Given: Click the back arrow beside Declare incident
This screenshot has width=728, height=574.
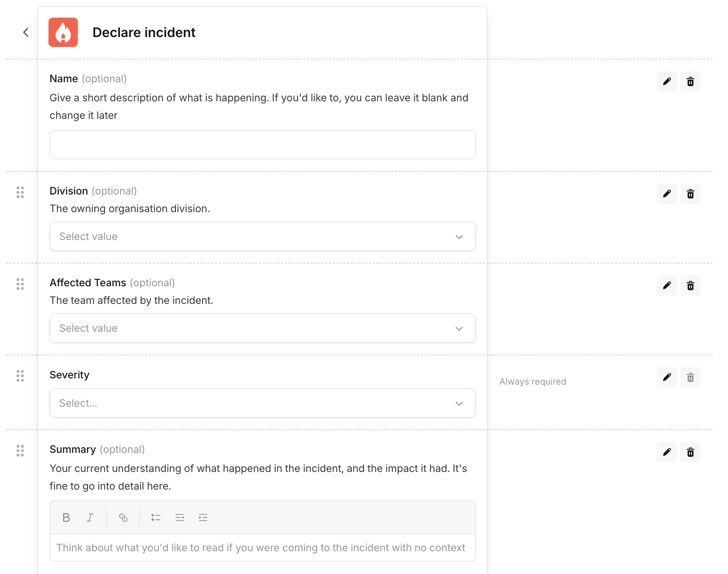Looking at the screenshot, I should 26,32.
